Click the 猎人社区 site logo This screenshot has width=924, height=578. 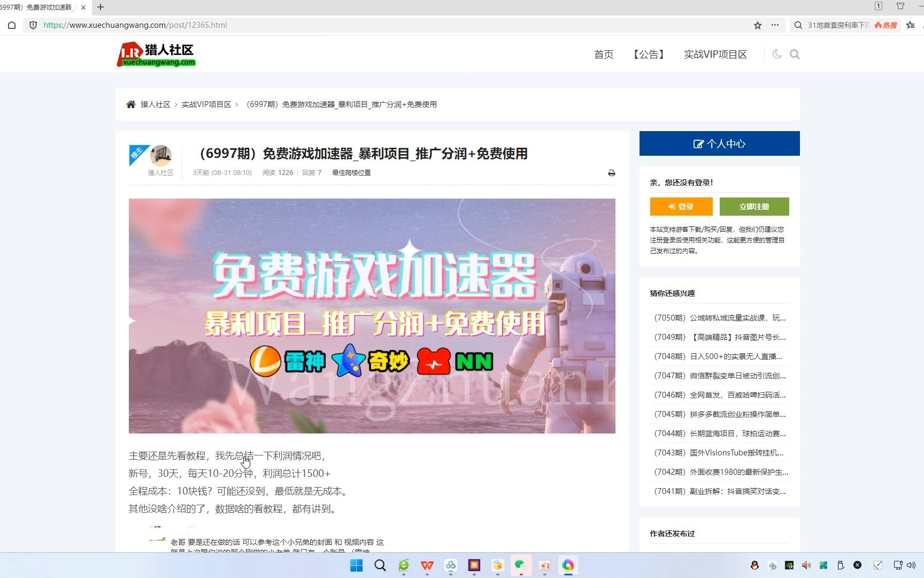pyautogui.click(x=156, y=54)
